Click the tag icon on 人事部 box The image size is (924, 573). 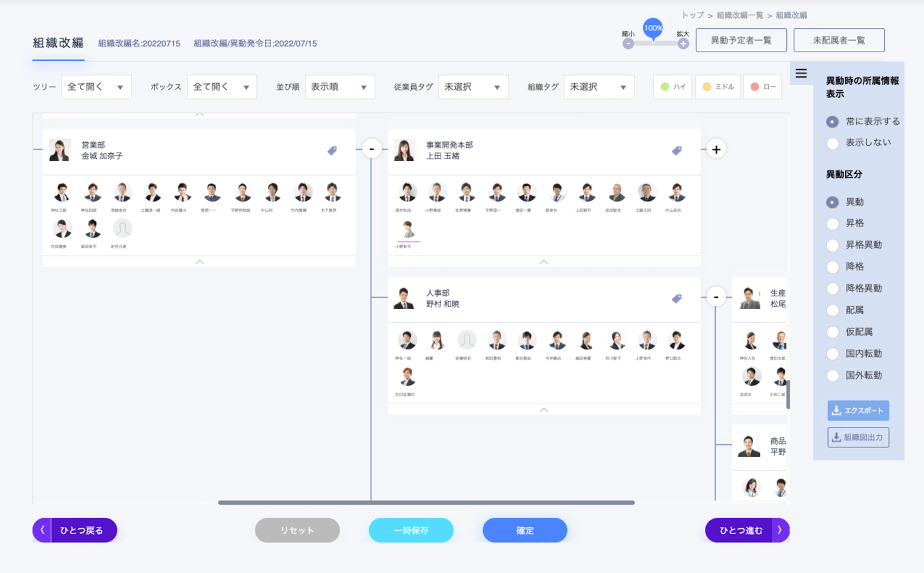coord(677,298)
